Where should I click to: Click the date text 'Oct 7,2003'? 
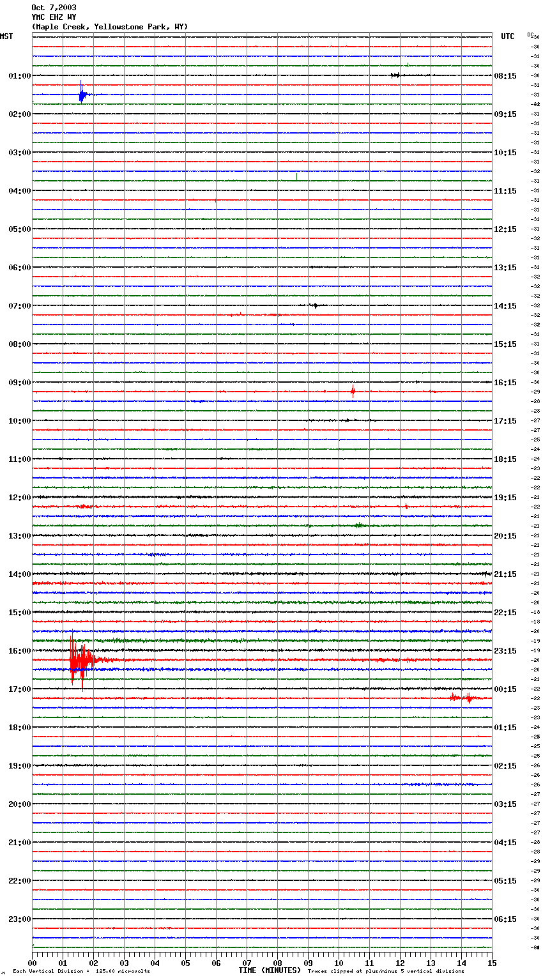54,8
